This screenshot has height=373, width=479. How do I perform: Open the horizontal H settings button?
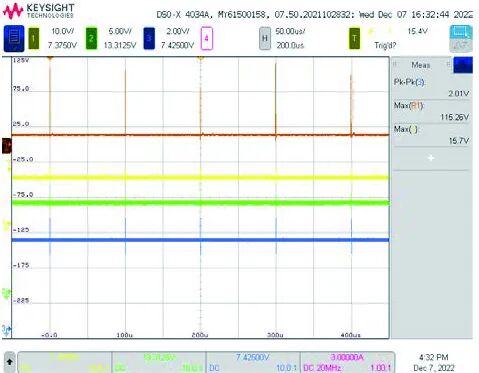click(265, 39)
